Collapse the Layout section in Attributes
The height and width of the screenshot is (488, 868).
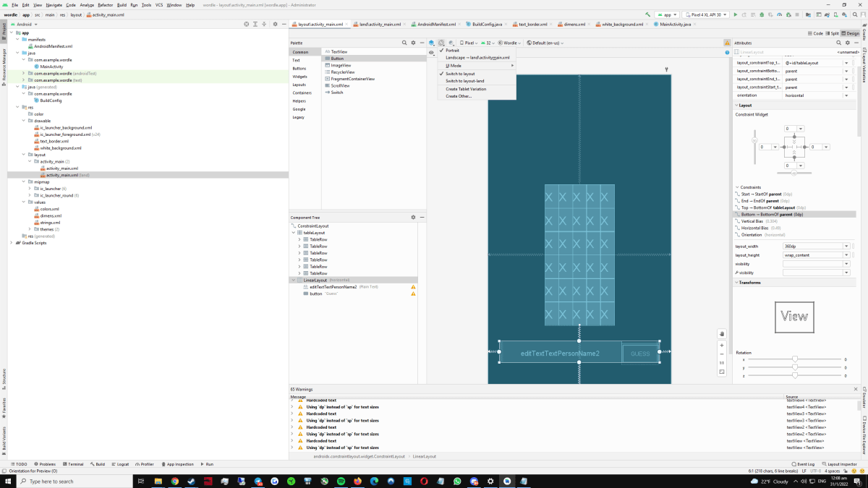(x=737, y=106)
